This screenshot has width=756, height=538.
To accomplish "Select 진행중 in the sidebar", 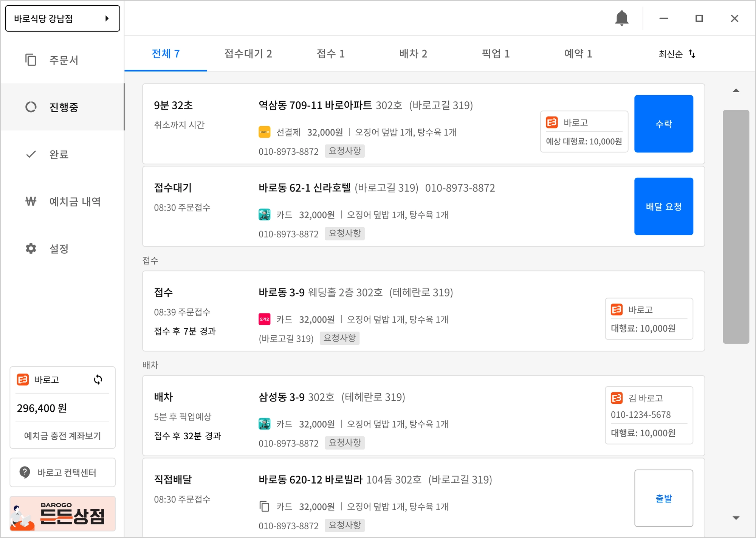I will pos(63,107).
